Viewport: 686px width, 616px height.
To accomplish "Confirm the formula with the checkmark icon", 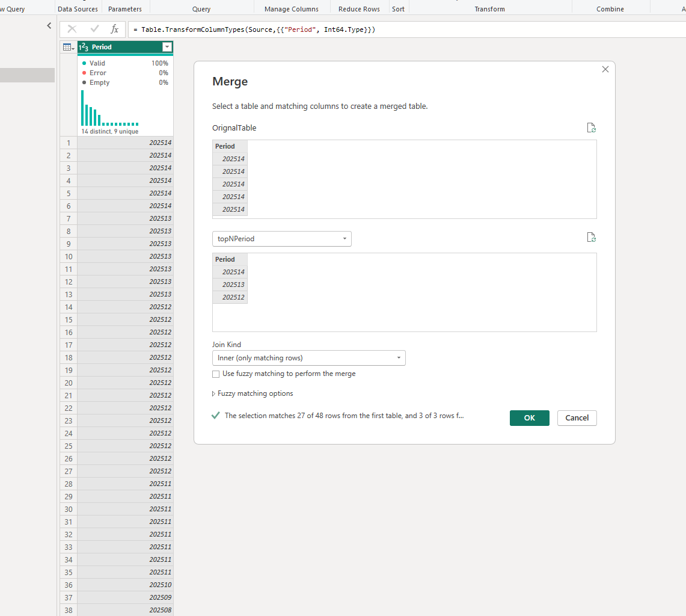I will 94,29.
